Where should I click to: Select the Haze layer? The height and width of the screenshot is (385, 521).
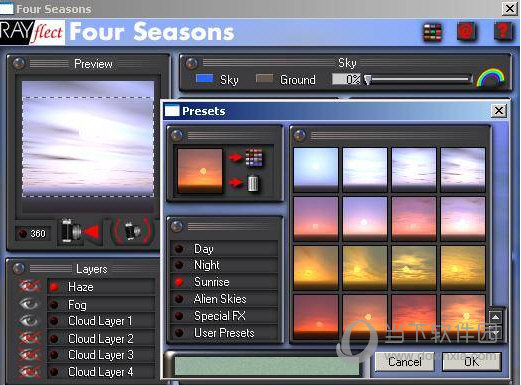pyautogui.click(x=101, y=287)
